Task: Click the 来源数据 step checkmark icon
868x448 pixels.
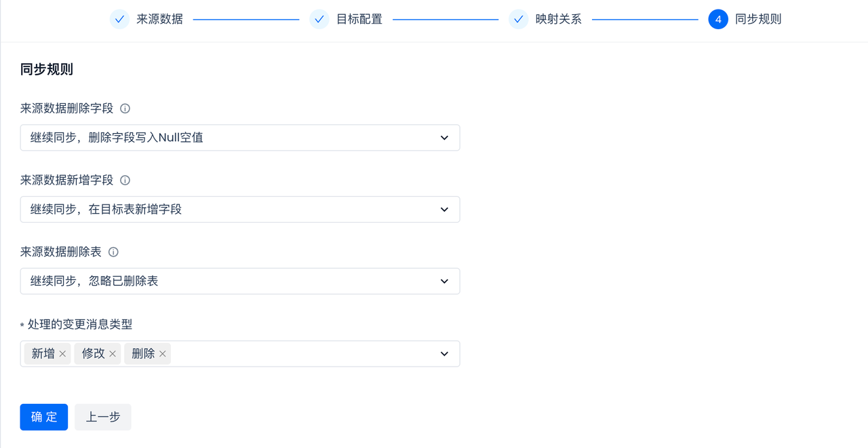Action: click(119, 19)
